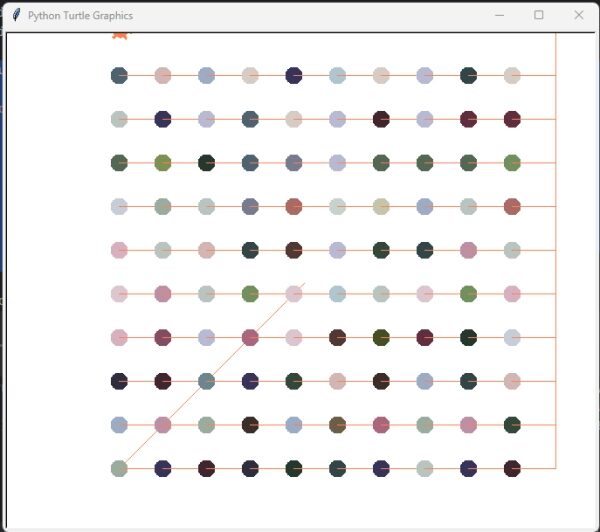
Task: Click the olive green dot in the third row
Action: click(x=163, y=163)
